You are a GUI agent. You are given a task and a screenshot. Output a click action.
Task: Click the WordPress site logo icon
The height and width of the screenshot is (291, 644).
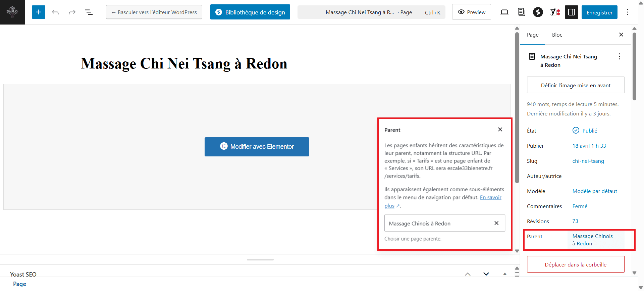tap(12, 12)
